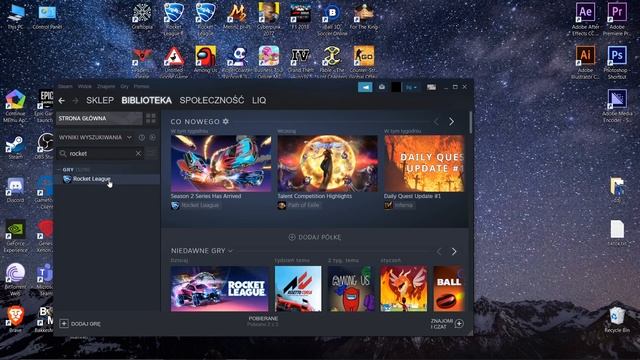Image resolution: width=640 pixels, height=360 pixels.
Task: Select Adobe Illustrator desktop icon
Action: click(x=585, y=62)
